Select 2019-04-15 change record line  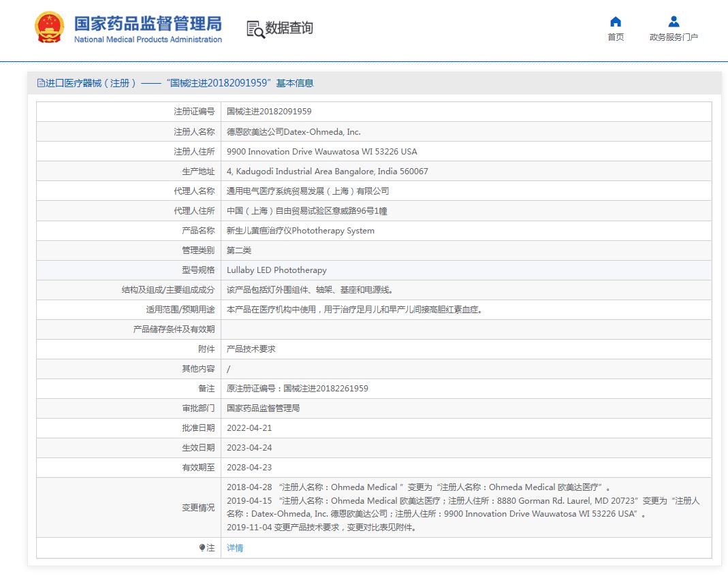pos(463,507)
